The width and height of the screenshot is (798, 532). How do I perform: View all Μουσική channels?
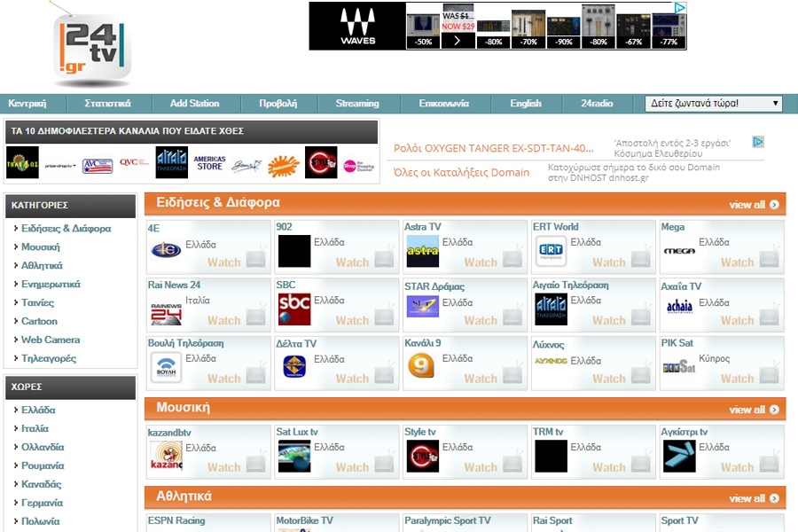[x=754, y=410]
